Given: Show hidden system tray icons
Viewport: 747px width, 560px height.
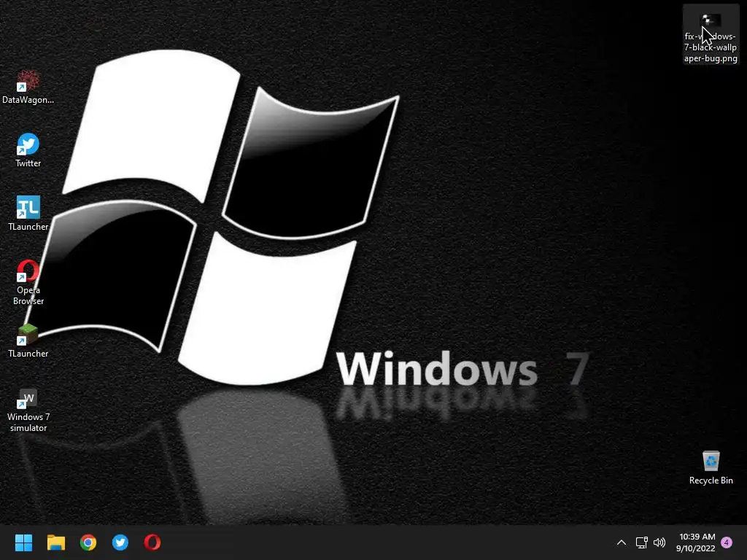Looking at the screenshot, I should (622, 542).
